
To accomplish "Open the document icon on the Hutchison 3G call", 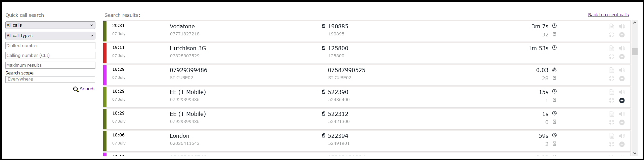I will point(612,48).
